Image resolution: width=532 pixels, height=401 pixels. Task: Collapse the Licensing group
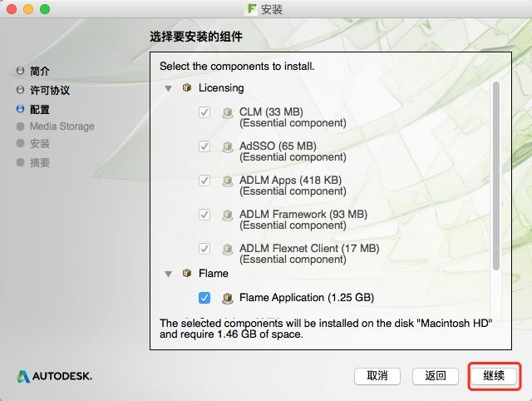(168, 89)
